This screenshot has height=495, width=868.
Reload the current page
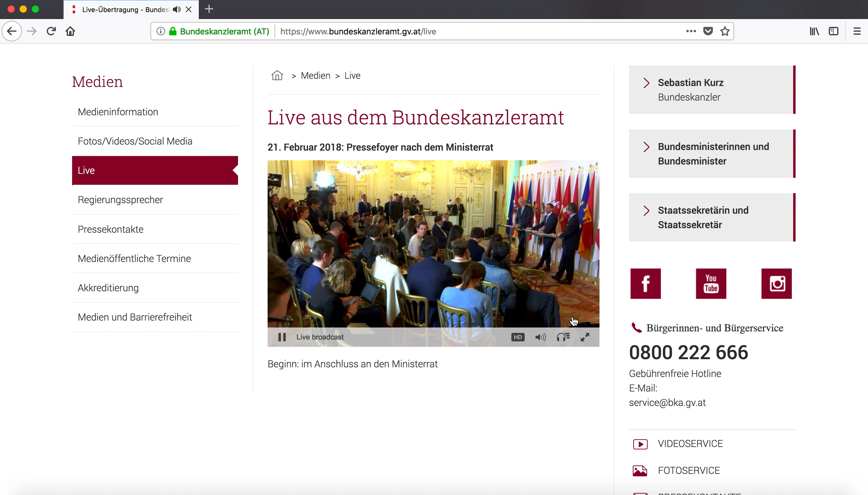tap(51, 31)
